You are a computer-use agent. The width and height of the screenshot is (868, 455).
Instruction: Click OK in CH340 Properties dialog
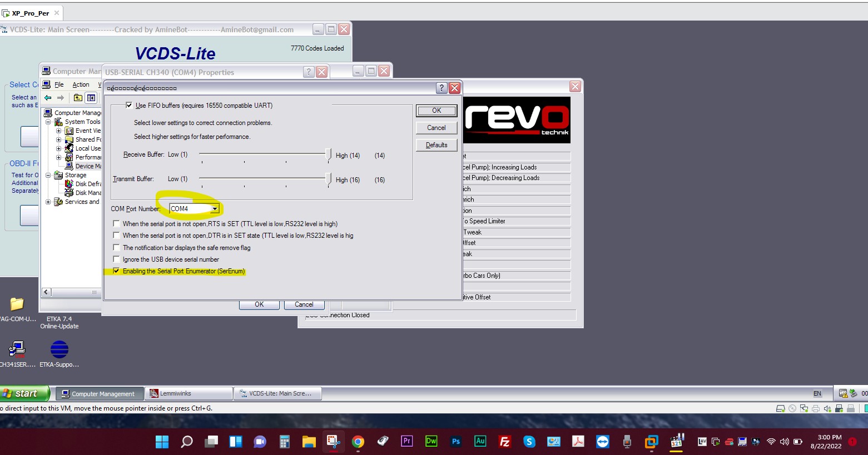point(259,304)
